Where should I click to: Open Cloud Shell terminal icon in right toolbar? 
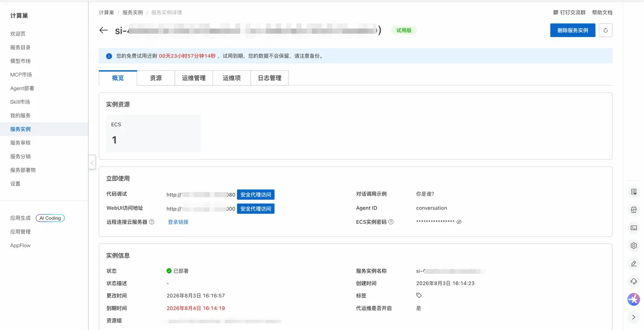pos(634,228)
